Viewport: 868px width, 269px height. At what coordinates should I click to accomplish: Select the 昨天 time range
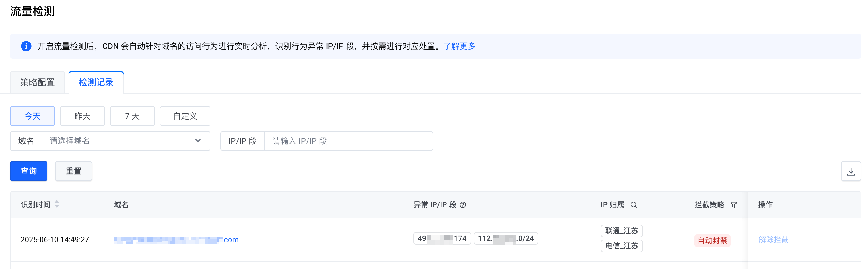[x=82, y=116]
